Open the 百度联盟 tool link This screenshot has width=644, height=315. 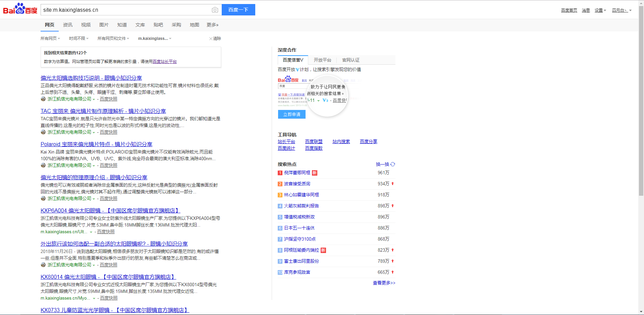[x=314, y=141]
